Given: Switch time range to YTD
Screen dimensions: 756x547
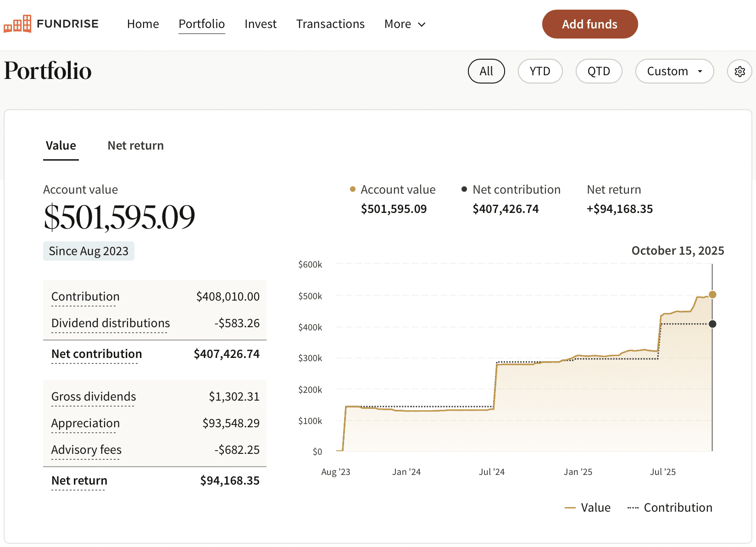Looking at the screenshot, I should click(x=540, y=72).
